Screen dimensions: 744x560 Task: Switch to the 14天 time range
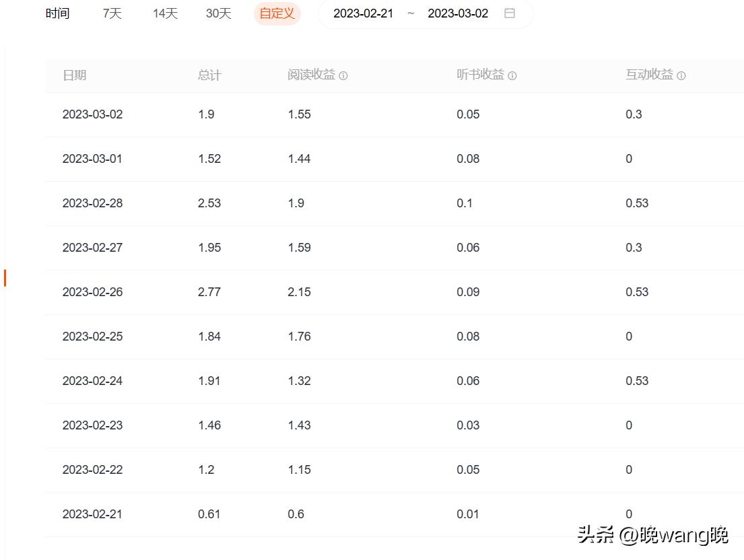[x=165, y=13]
